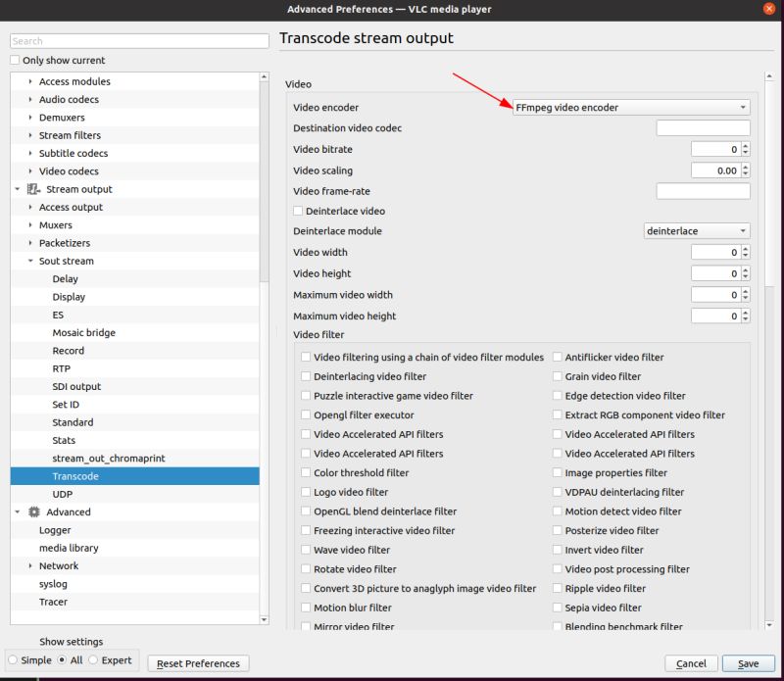Check the Posterize video filter
784x681 pixels.
click(557, 530)
